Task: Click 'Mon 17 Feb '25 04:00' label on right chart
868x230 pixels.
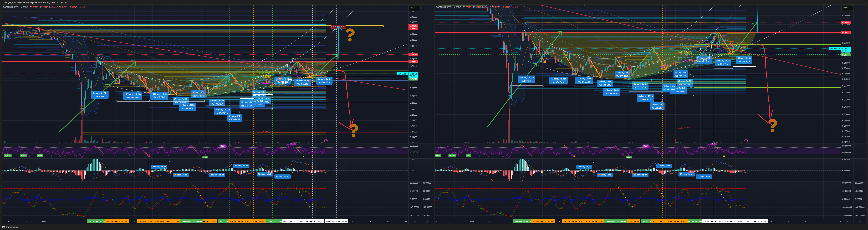Action: (756, 222)
